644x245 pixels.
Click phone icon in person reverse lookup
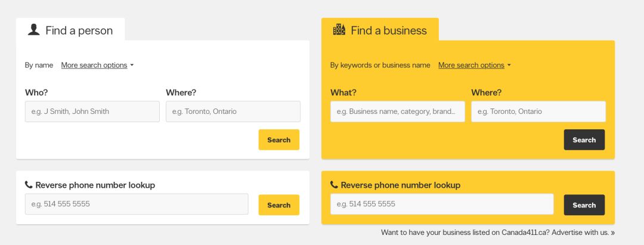coord(29,185)
